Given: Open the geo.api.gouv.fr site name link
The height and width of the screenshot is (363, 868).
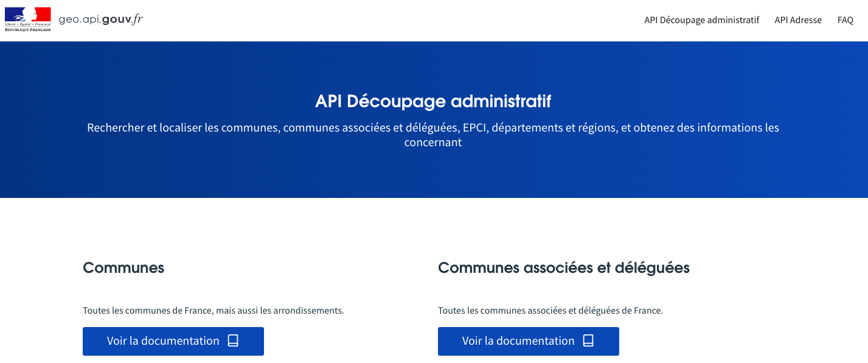Looking at the screenshot, I should 101,19.
